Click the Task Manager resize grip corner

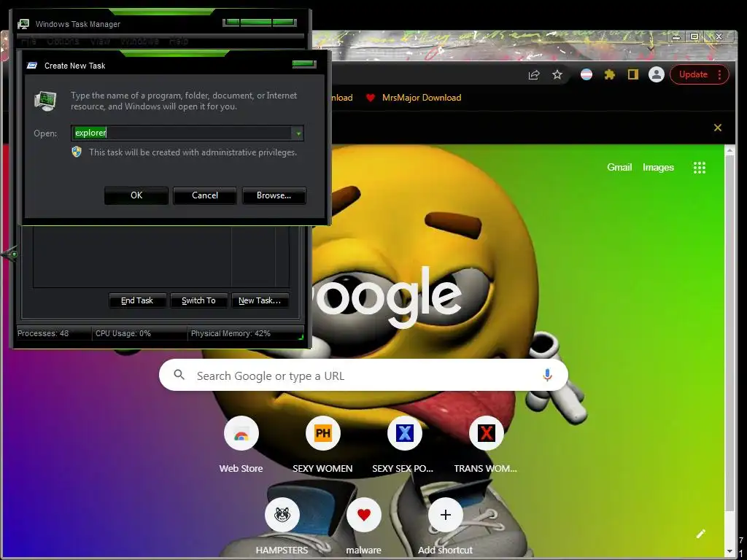pyautogui.click(x=301, y=337)
